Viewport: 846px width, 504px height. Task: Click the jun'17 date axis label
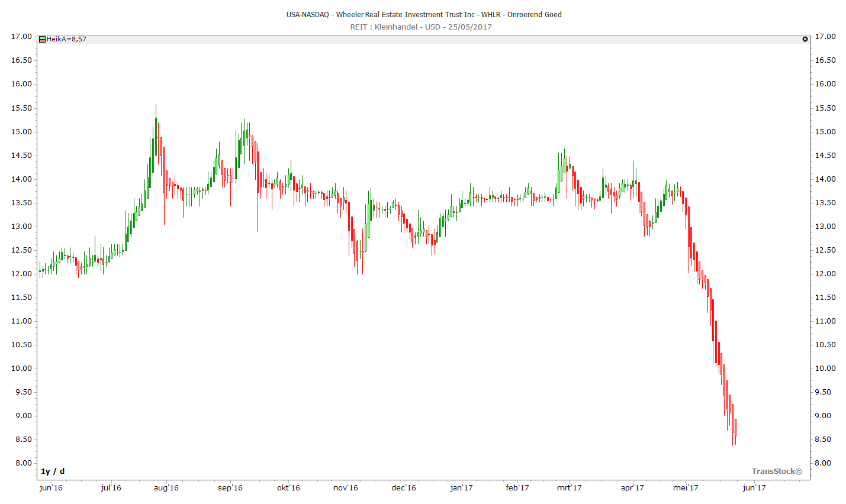(754, 488)
